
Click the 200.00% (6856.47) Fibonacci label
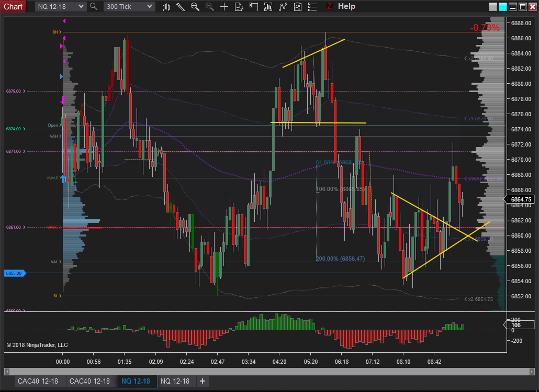340,259
